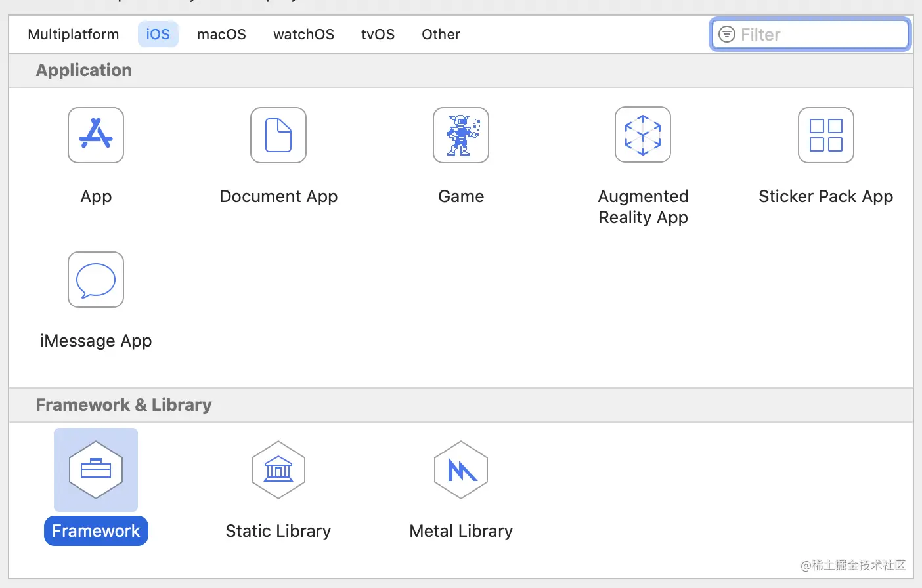Image resolution: width=922 pixels, height=588 pixels.
Task: Focus the Filter text field
Action: pos(810,34)
